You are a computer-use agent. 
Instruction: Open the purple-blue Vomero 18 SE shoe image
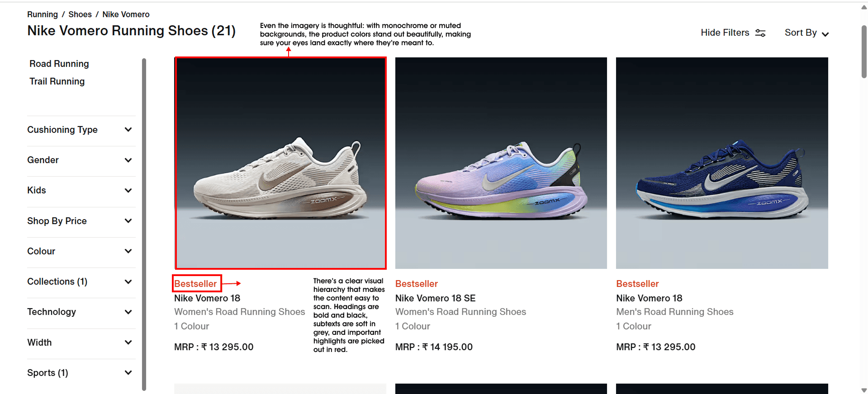click(501, 163)
